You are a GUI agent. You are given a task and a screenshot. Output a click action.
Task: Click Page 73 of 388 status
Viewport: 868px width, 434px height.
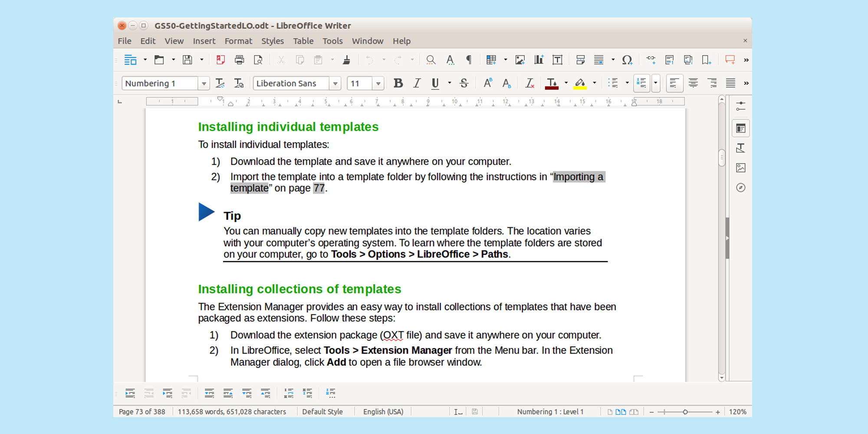tap(142, 411)
